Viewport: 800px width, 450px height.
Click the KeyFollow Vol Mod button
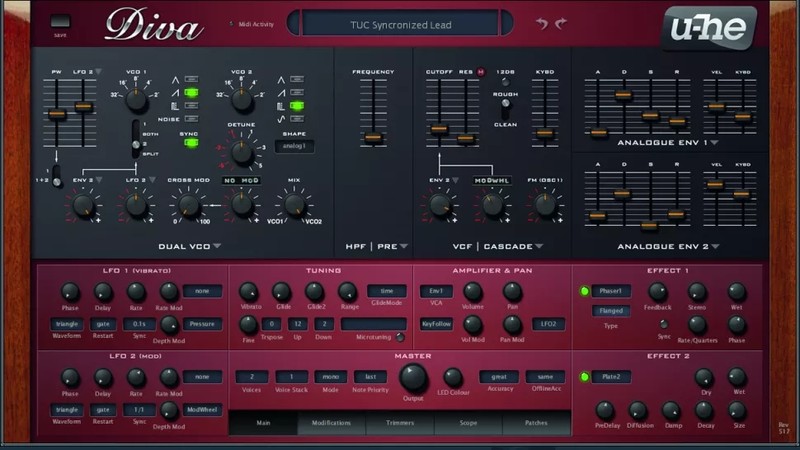click(436, 324)
